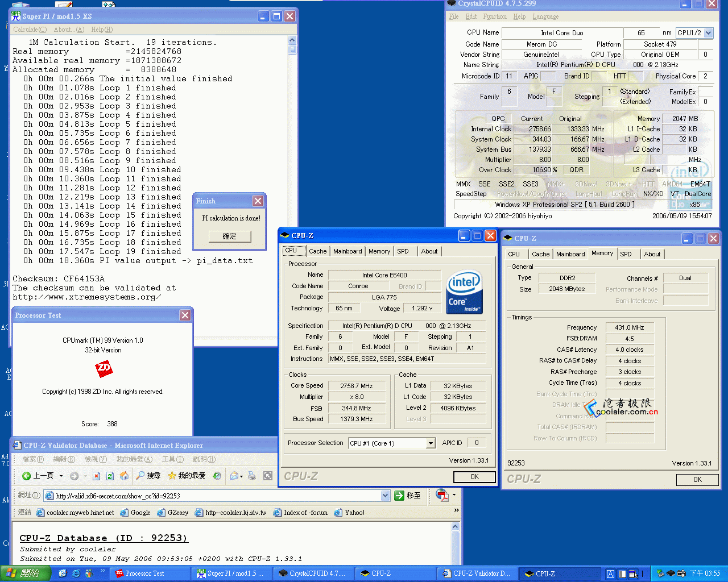Open the http--coolaler.kj.idv.tw link bookmark
The image size is (728, 582).
click(x=230, y=513)
